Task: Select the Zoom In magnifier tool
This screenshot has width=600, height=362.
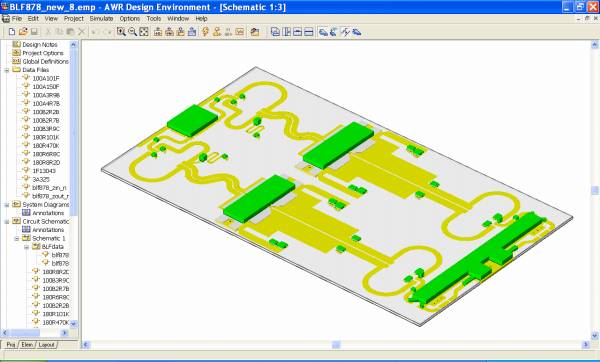Action: pyautogui.click(x=121, y=32)
